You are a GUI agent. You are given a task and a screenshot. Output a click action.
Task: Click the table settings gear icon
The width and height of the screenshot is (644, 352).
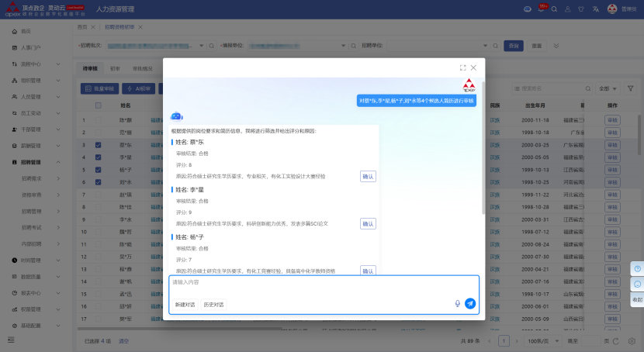[632, 340]
